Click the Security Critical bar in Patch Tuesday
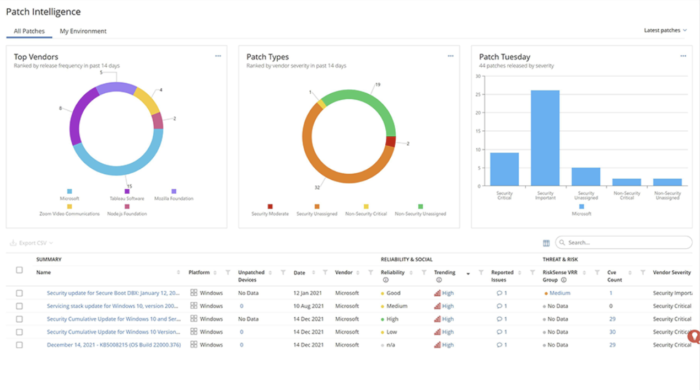 tap(504, 169)
